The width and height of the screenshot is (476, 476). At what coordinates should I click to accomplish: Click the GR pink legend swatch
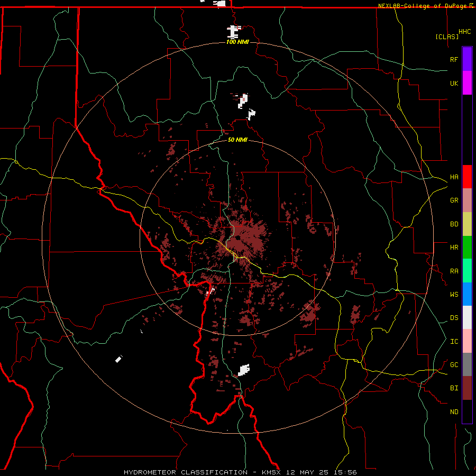click(x=467, y=200)
